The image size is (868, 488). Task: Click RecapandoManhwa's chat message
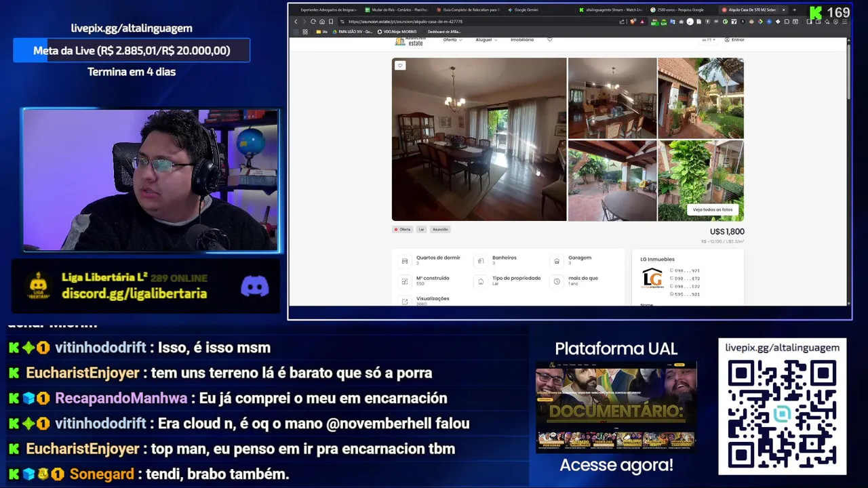tap(228, 399)
